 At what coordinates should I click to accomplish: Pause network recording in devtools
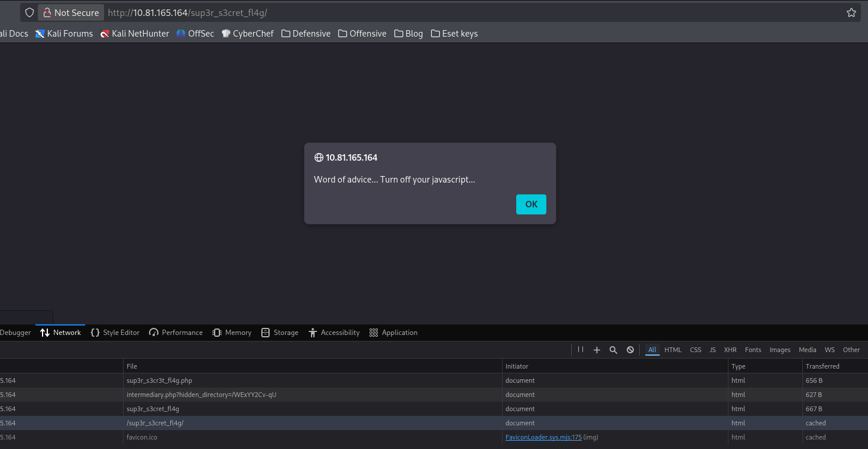580,350
